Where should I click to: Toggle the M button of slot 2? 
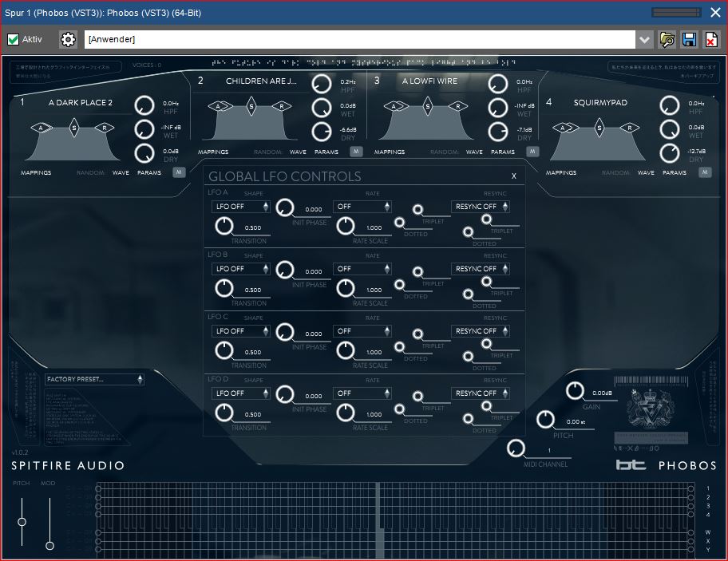[356, 152]
